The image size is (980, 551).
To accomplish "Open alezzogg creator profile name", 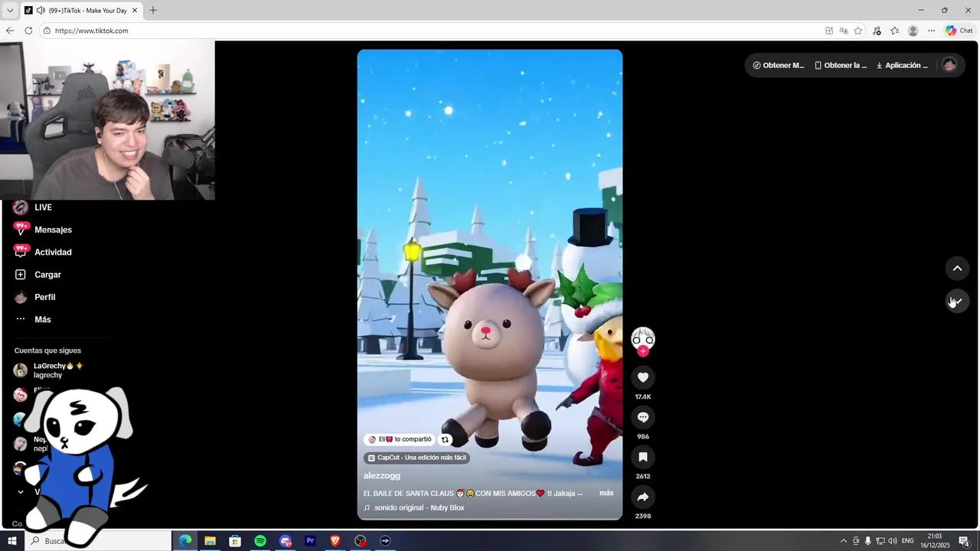I will point(381,475).
